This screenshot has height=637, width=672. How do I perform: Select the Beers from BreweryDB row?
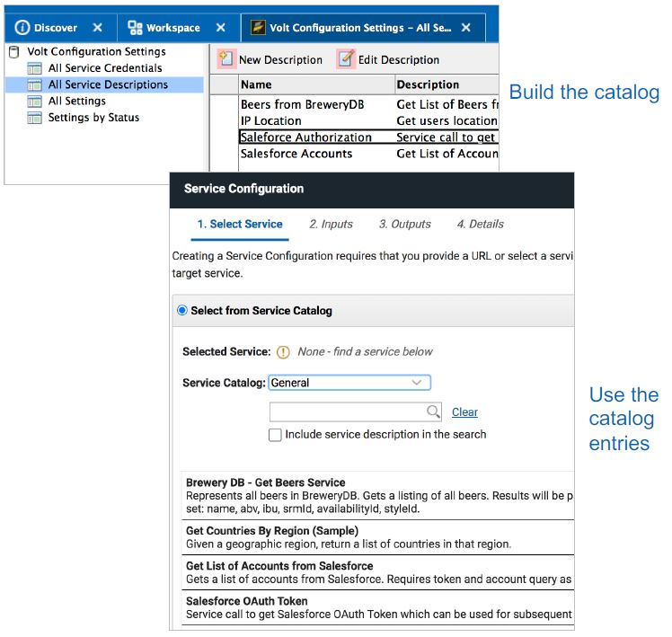[x=369, y=104]
